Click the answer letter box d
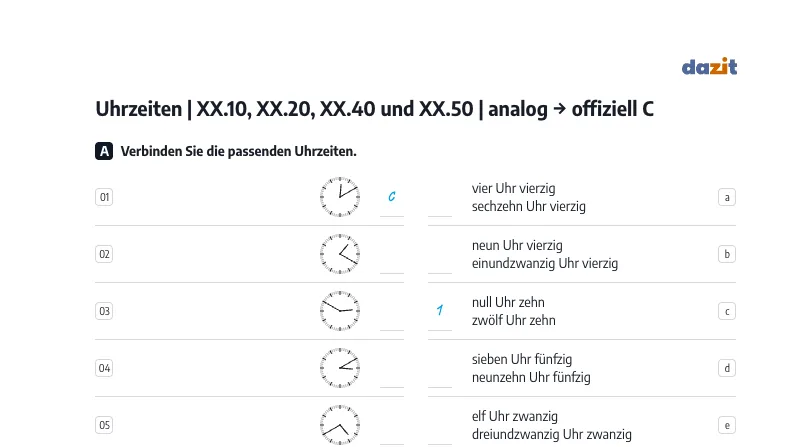 (x=727, y=368)
